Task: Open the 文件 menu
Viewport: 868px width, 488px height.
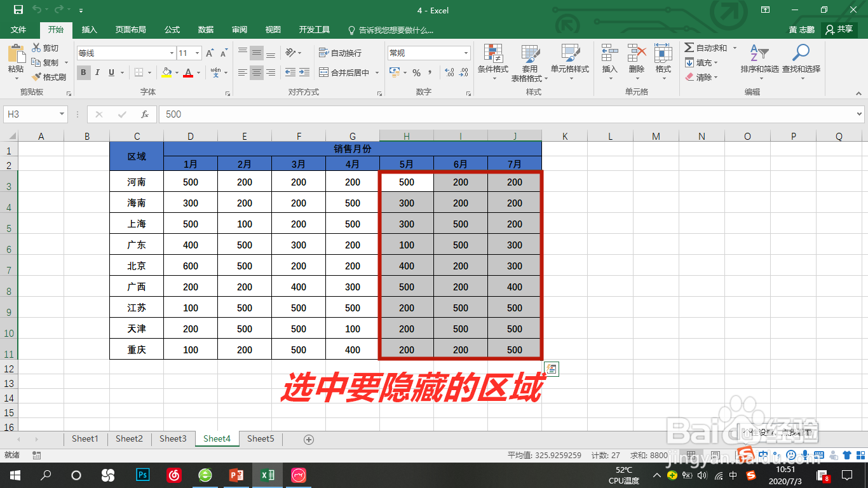Action: pos(18,29)
